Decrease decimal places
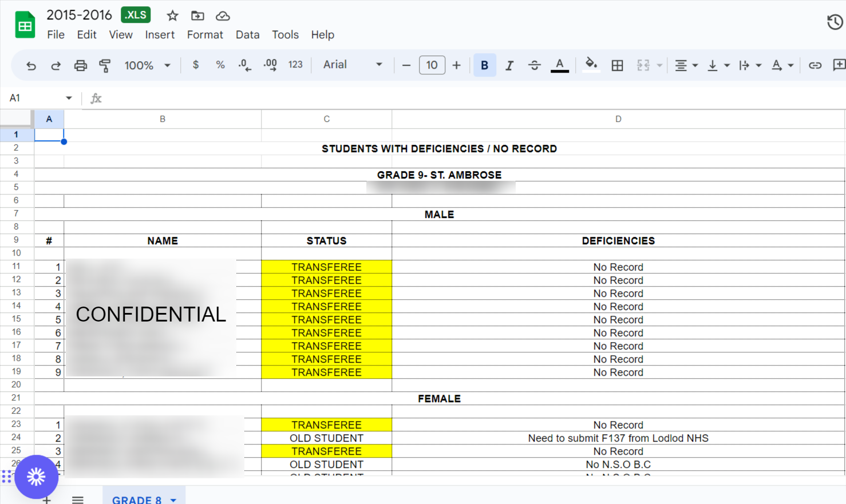 click(x=244, y=65)
